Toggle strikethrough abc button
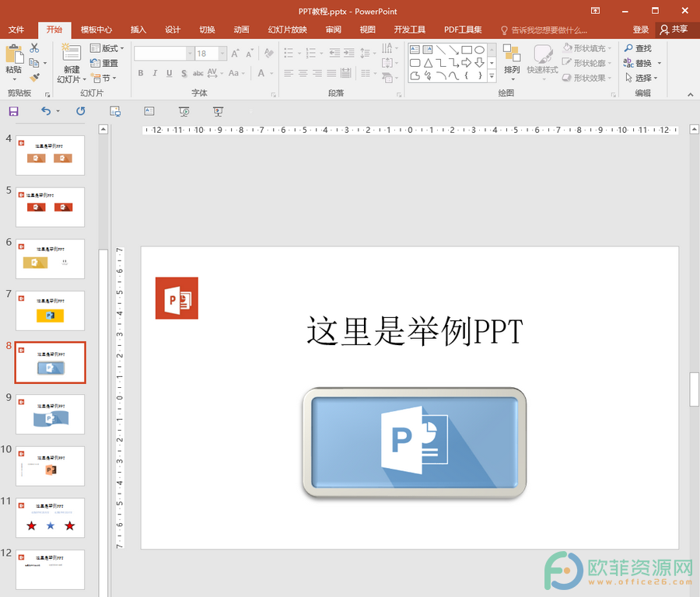 (198, 73)
